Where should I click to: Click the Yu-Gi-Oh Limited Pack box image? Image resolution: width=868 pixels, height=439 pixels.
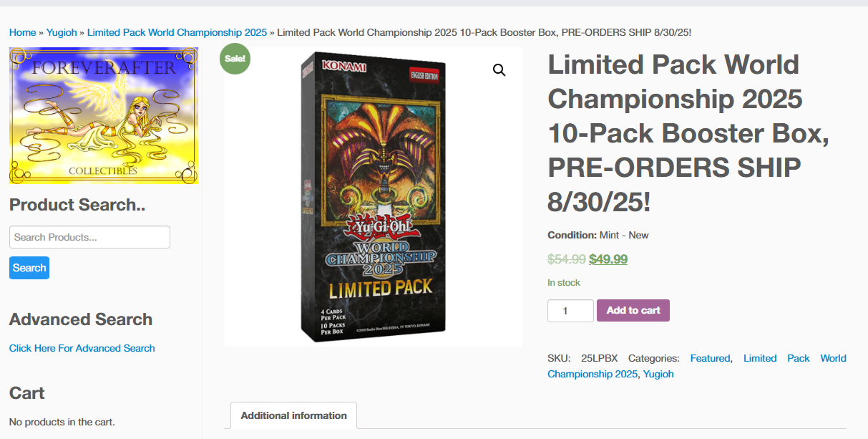point(374,198)
